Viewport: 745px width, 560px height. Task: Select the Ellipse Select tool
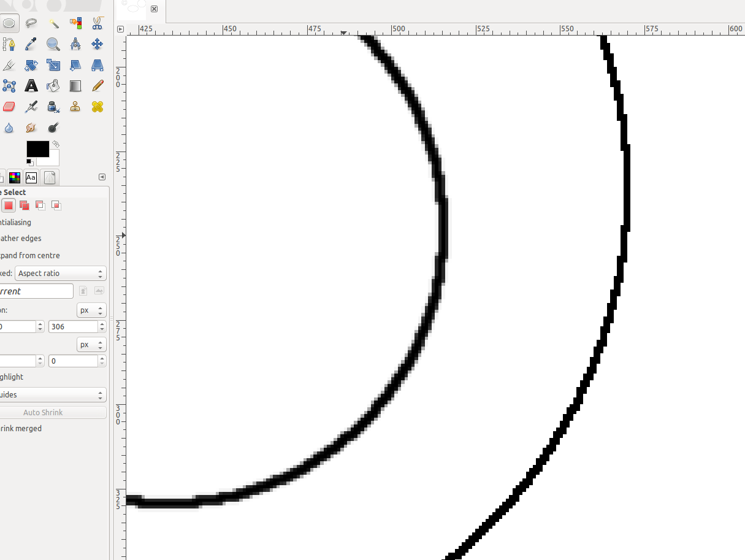(9, 23)
